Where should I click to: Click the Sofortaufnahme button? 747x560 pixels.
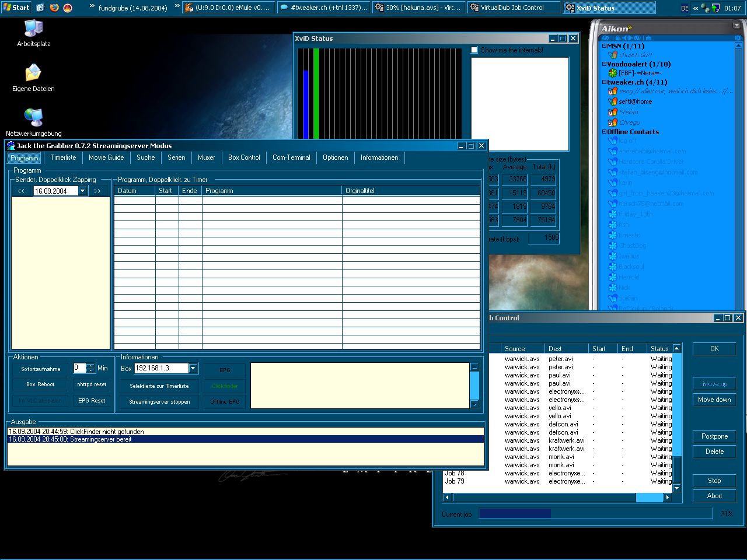click(40, 369)
